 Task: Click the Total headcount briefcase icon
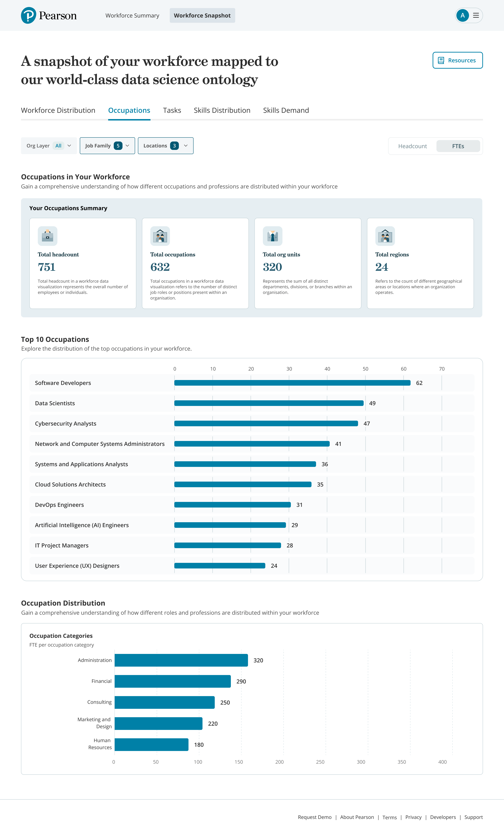[x=47, y=236]
